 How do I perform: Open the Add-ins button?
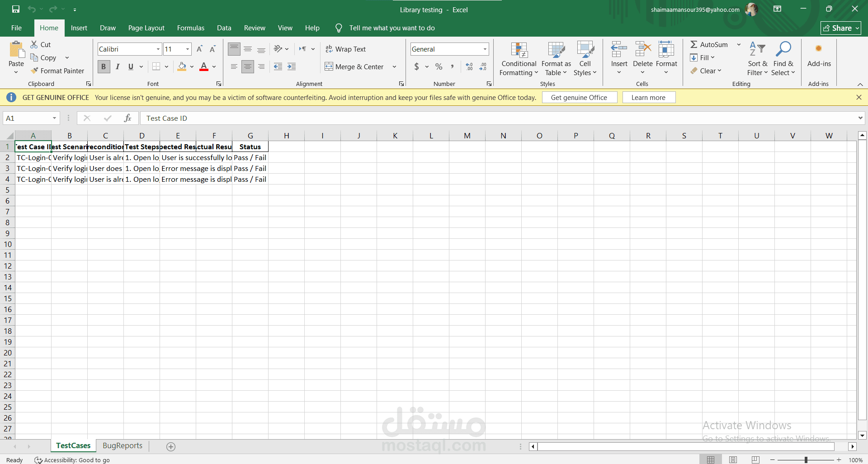(819, 55)
